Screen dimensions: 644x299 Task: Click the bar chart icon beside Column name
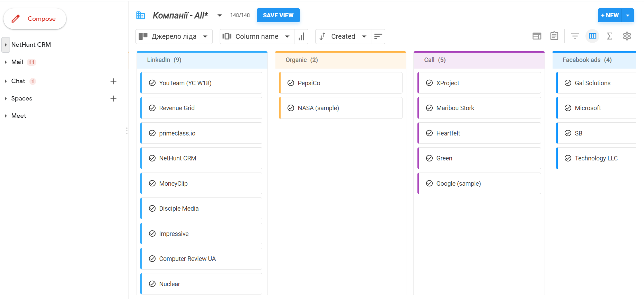tap(301, 36)
